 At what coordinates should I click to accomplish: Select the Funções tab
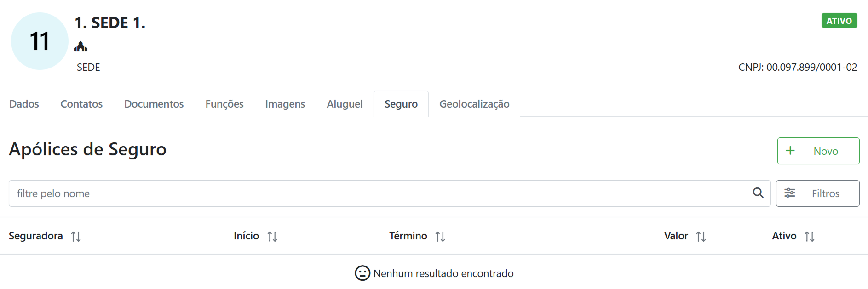click(224, 104)
